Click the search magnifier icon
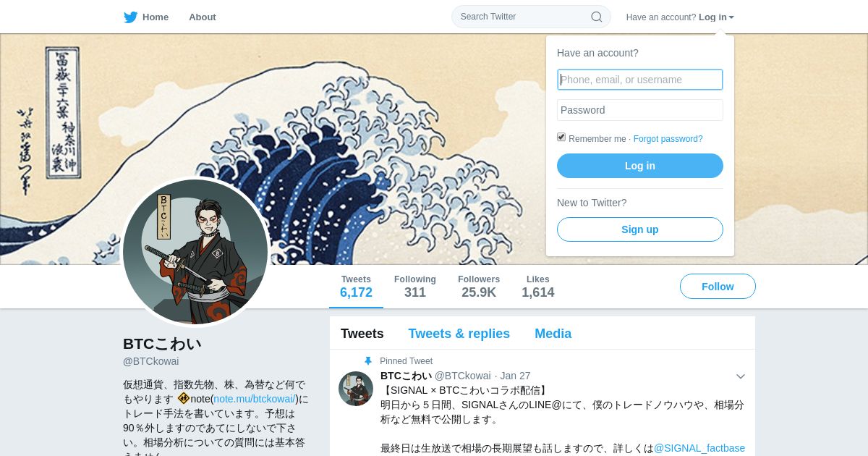 (597, 17)
